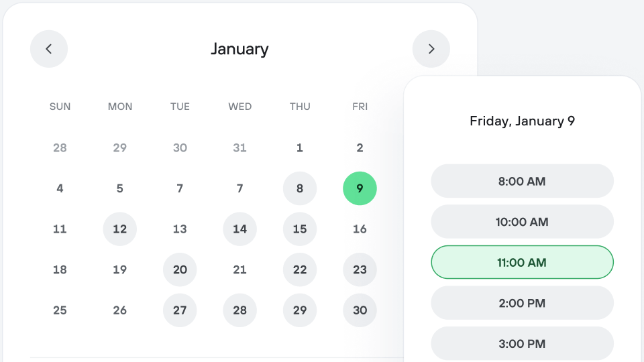Select Thursday the 15th
This screenshot has height=362, width=644.
(300, 229)
